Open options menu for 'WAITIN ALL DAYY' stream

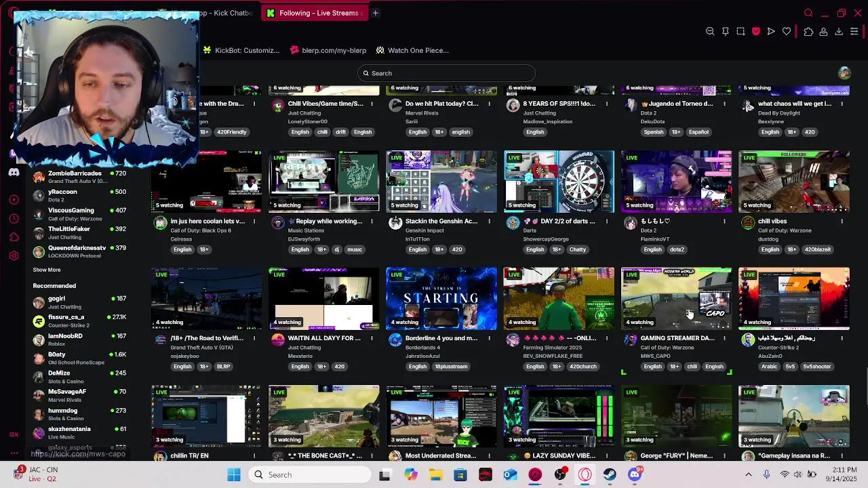(x=372, y=338)
